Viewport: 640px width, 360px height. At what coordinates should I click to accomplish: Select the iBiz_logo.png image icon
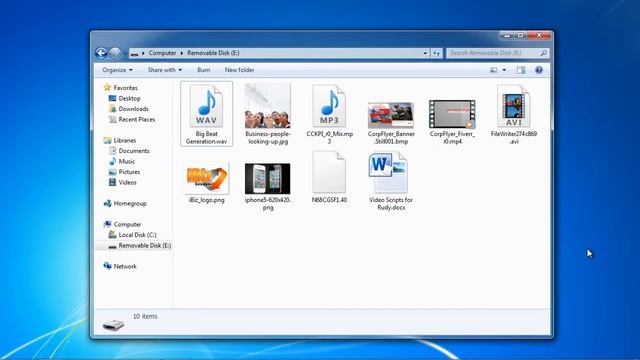(207, 178)
